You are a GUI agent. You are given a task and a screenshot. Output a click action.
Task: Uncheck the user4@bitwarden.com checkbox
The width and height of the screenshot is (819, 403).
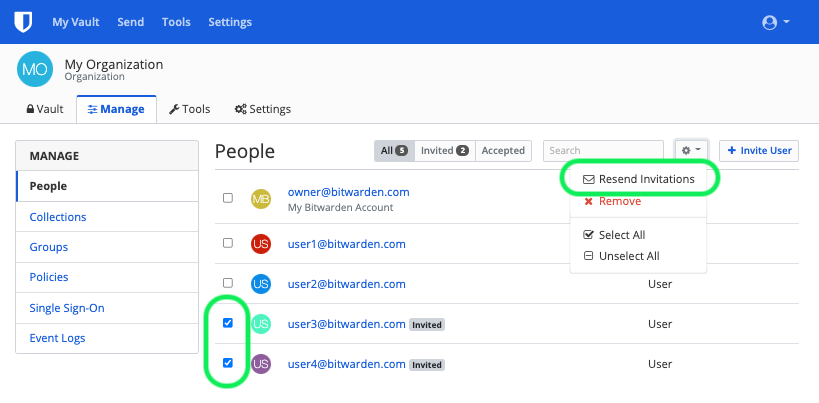[x=228, y=363]
